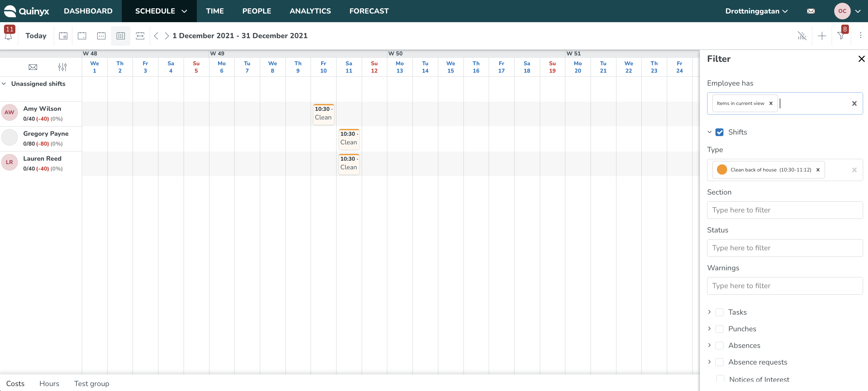Click the Su 19 day header
868x391 pixels.
pyautogui.click(x=552, y=67)
